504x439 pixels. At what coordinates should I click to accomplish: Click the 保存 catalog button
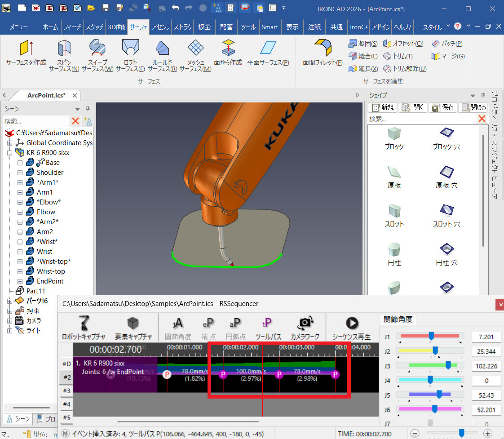tap(443, 107)
